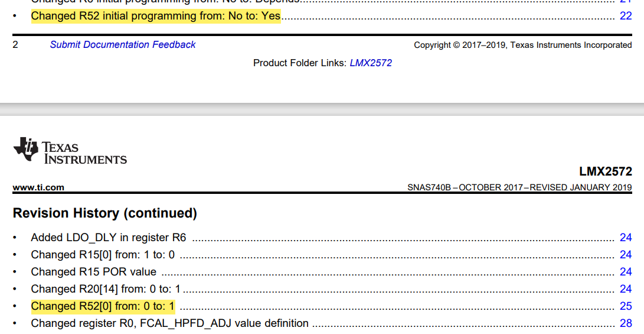
Task: Jump to page 22 for R52 initial programming
Action: 626,16
